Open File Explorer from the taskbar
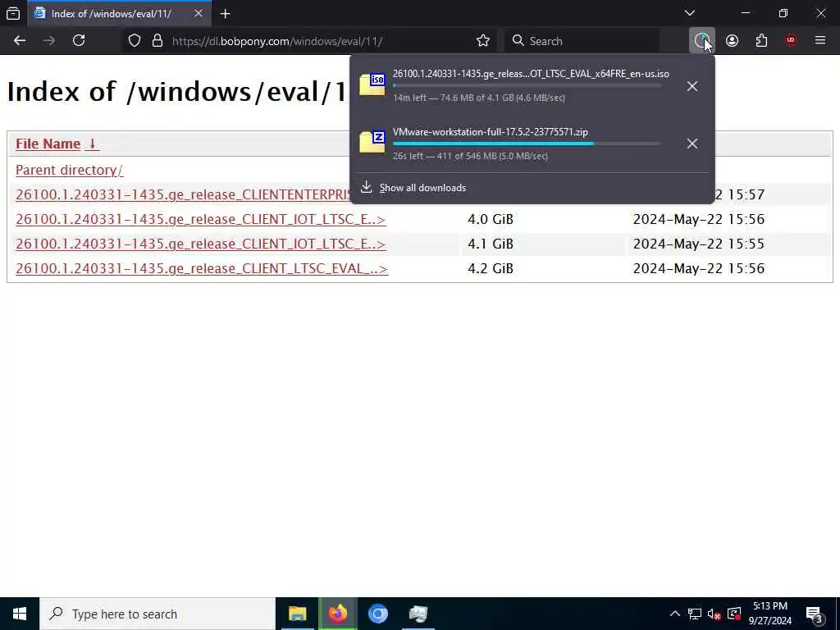 (297, 614)
